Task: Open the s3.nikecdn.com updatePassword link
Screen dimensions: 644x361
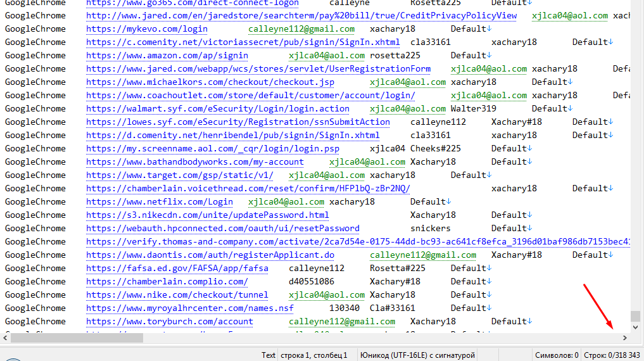Action: 208,215
